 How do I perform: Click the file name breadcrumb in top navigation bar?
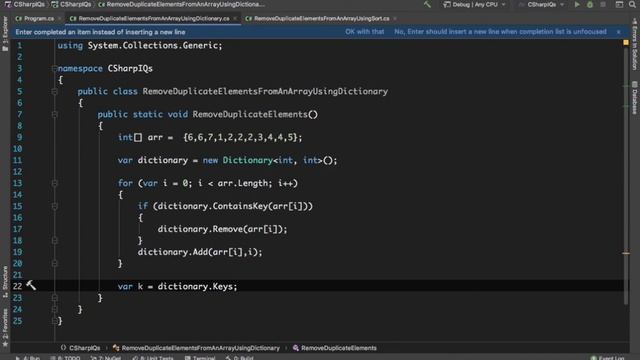182,4
